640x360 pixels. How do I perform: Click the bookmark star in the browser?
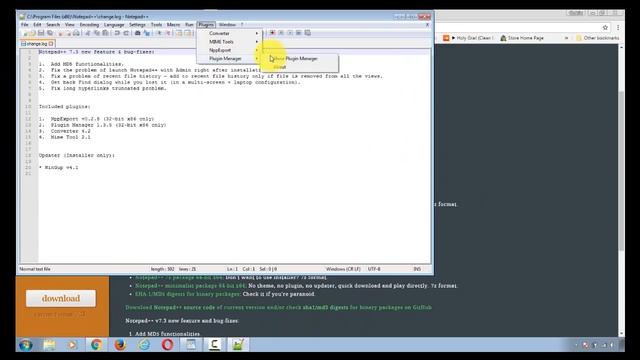click(x=605, y=27)
